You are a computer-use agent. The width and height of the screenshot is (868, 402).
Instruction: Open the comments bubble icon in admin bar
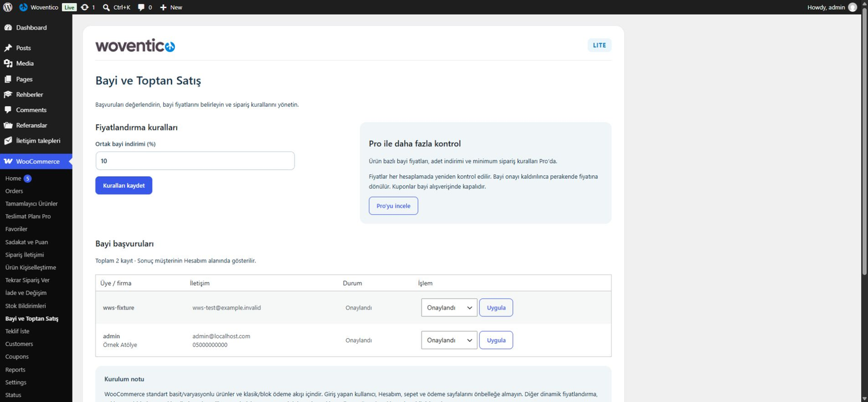point(141,7)
